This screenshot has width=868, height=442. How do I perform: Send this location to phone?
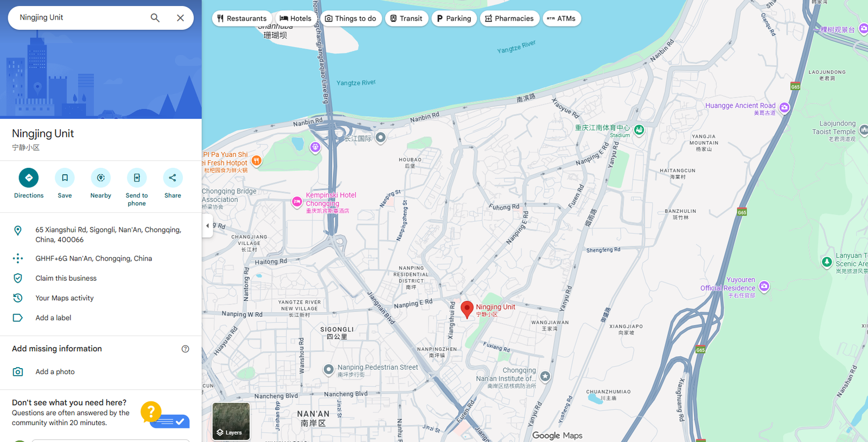pos(137,178)
